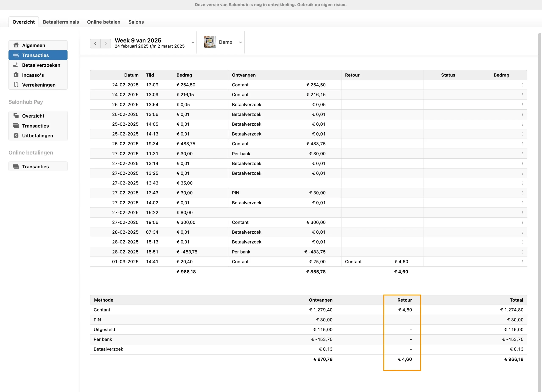The height and width of the screenshot is (392, 542).
Task: Open options menu for 24-02-2025 €254,50 row
Action: [x=522, y=85]
